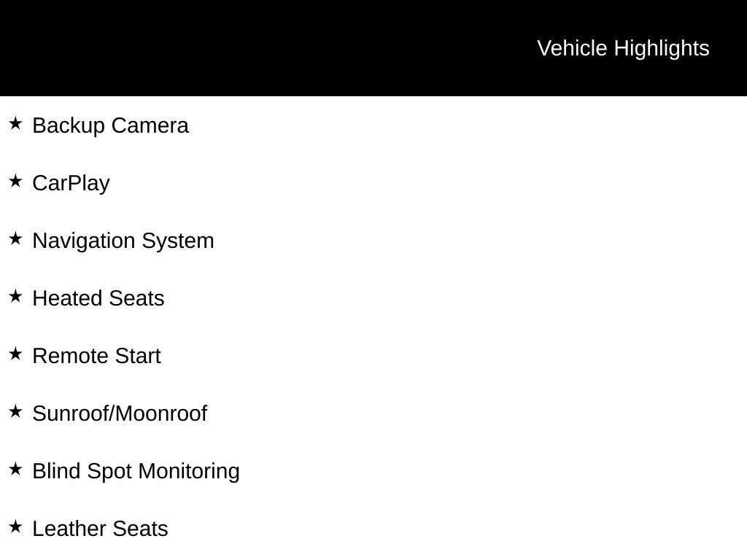Click the star icon beside Heated Seats
This screenshot has width=747, height=560.
point(15,296)
